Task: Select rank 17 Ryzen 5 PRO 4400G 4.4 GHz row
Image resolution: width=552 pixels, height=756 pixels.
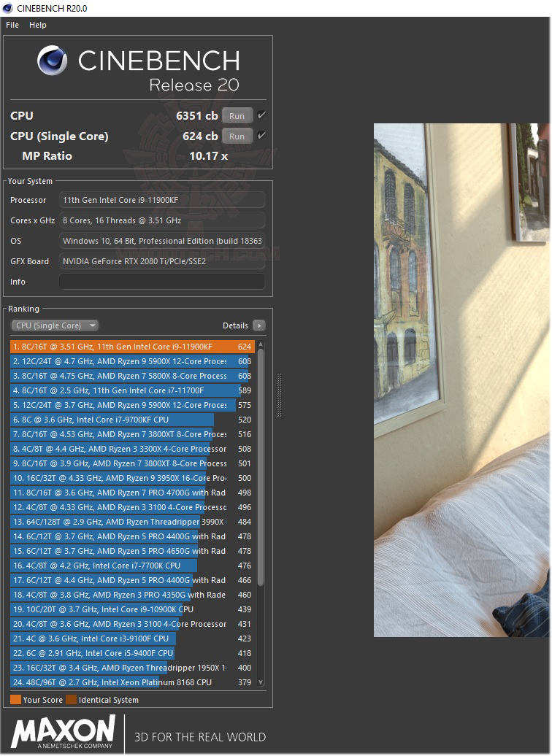Action: pyautogui.click(x=132, y=580)
